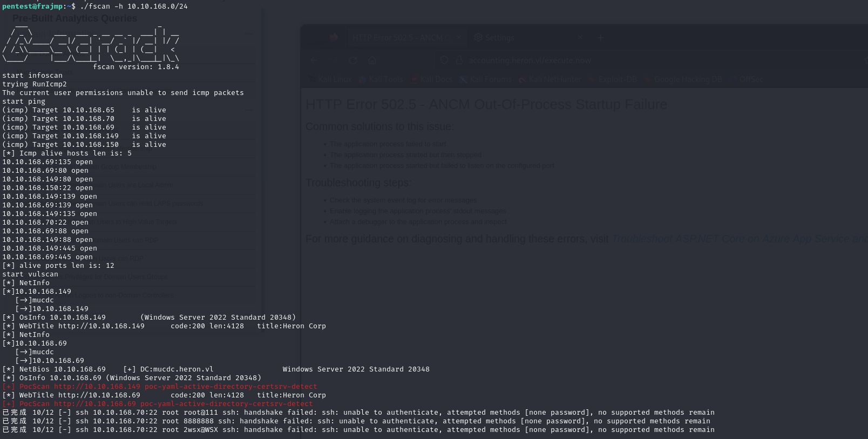Collapse the Pre-Built Analytics Queries first section
Viewport: 868px width, 439px height.
tap(249, 33)
